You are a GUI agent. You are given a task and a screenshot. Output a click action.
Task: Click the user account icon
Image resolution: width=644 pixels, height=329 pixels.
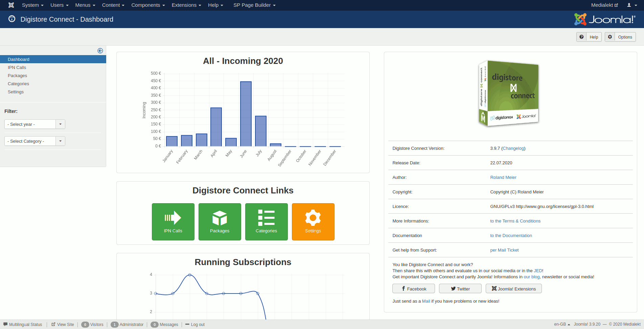(x=631, y=5)
